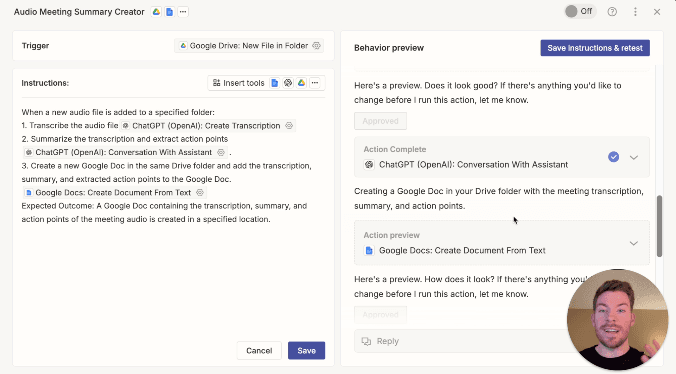Click Google Docs icon in Action preview card
676x374 pixels.
(x=369, y=250)
